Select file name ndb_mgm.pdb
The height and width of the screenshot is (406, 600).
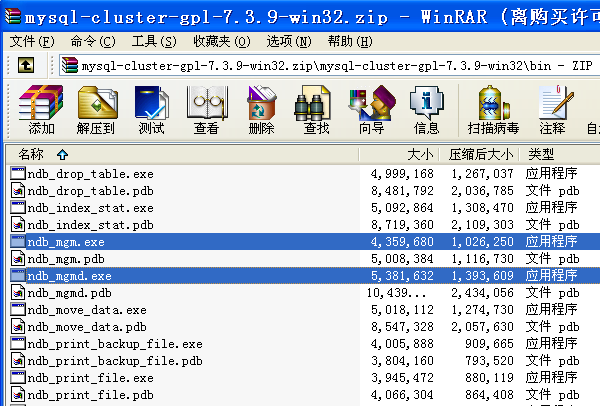pyautogui.click(x=66, y=259)
